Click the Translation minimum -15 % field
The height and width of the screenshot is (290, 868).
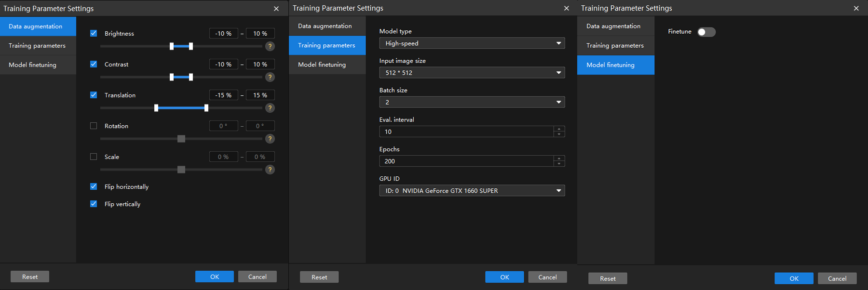point(223,95)
